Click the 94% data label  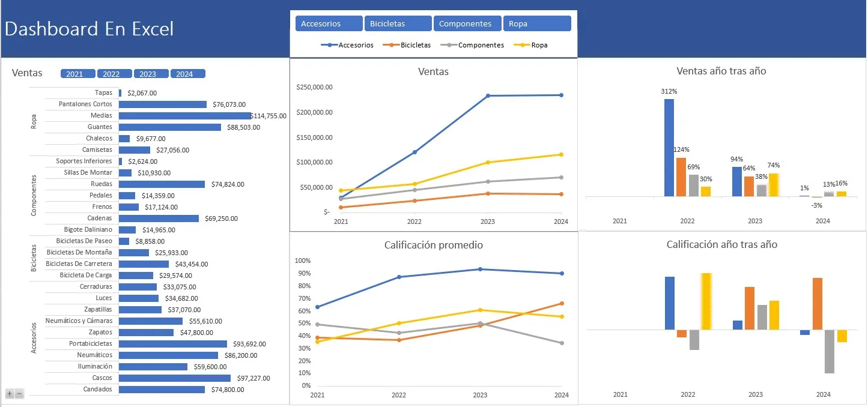click(x=736, y=159)
